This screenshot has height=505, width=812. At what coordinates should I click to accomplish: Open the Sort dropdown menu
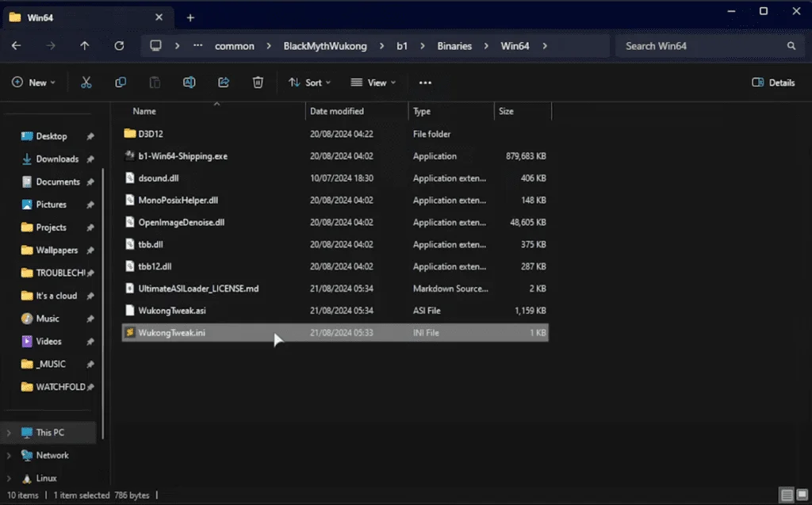pos(310,82)
